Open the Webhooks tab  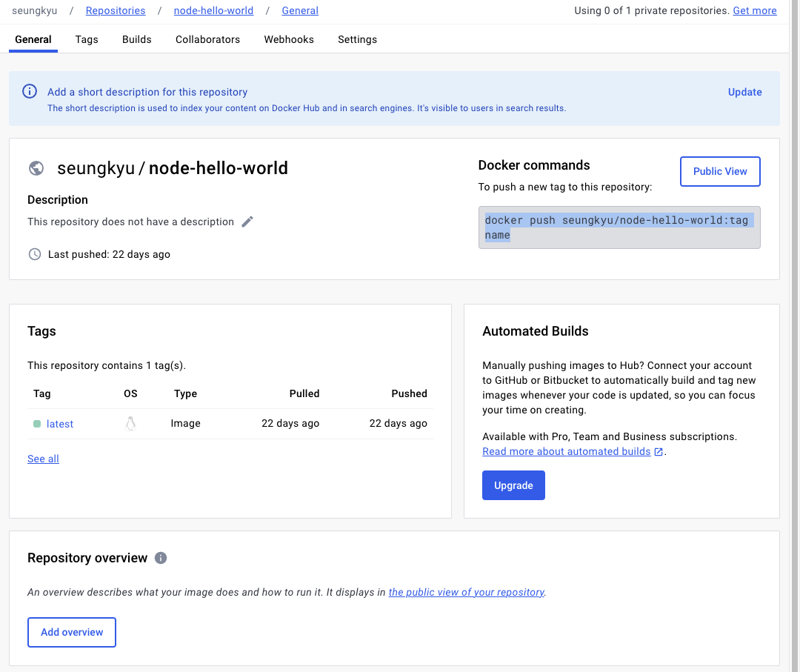pyautogui.click(x=289, y=39)
